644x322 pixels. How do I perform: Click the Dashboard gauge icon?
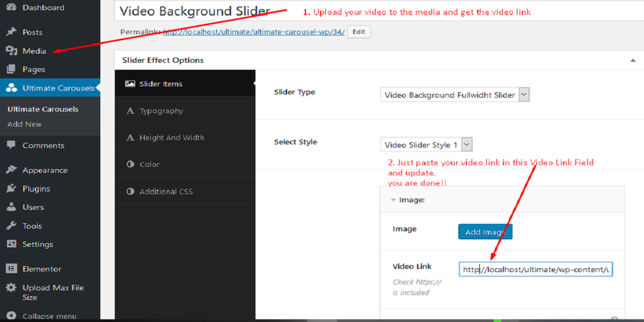coord(11,8)
